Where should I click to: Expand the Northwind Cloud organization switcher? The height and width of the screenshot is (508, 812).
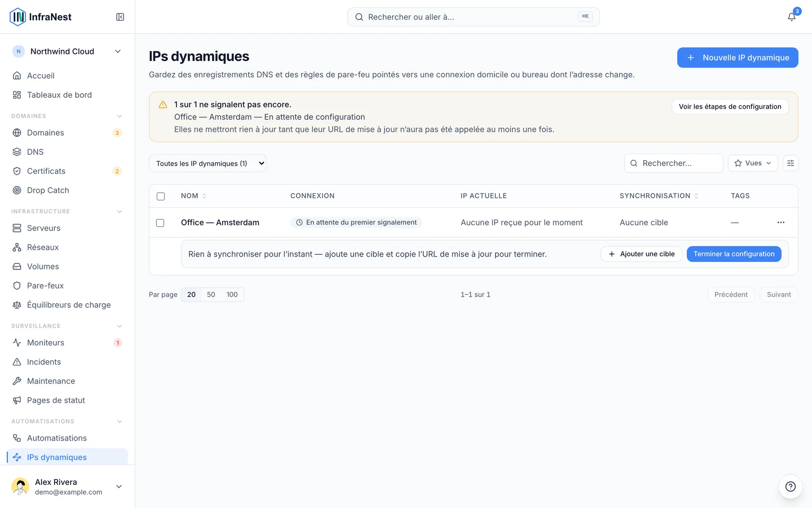click(67, 52)
